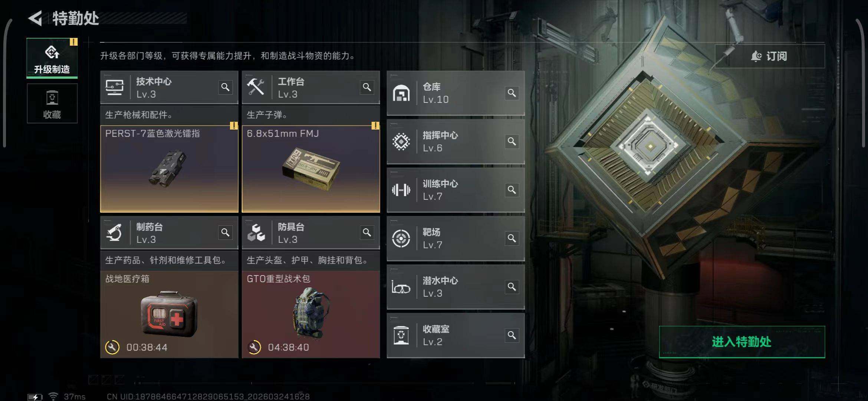Click the 靶场 target icon
The image size is (868, 401).
tap(401, 238)
